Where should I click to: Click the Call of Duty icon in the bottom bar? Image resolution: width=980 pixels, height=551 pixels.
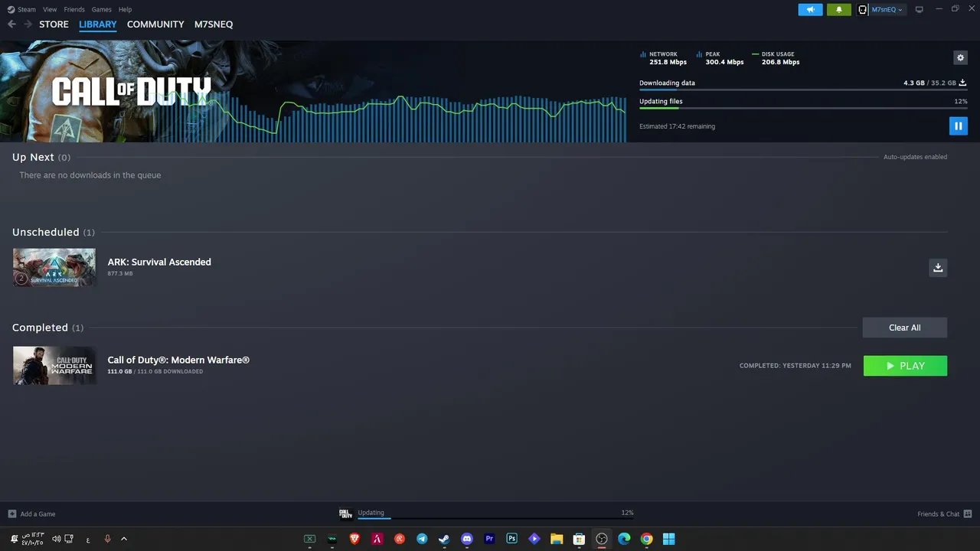pyautogui.click(x=345, y=514)
